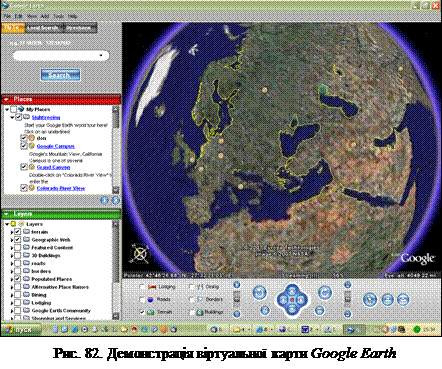Click the first round button under Places list
Image resolution: width=442 pixels, height=369 pixels.
point(105,200)
